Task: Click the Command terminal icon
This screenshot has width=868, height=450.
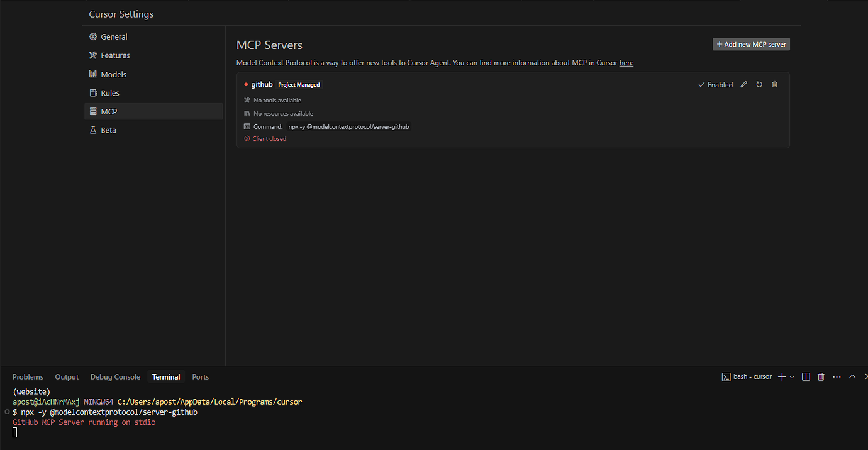Action: click(247, 126)
